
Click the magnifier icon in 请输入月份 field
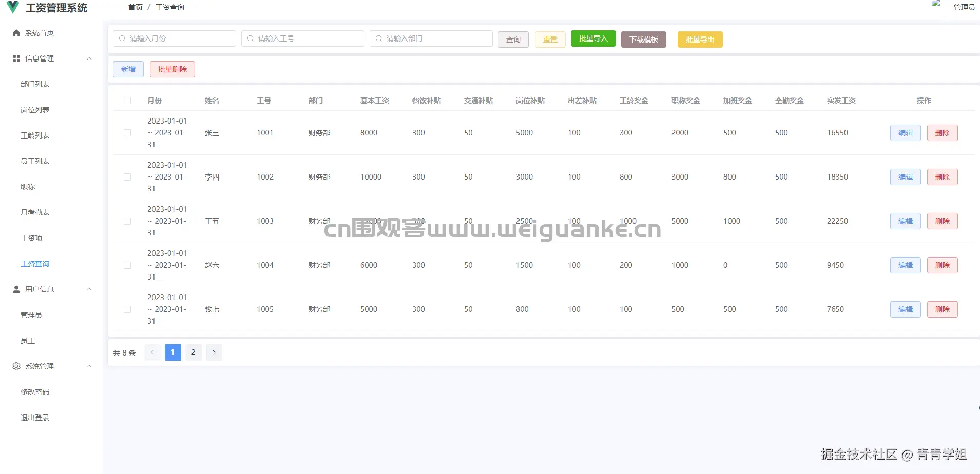coord(122,38)
